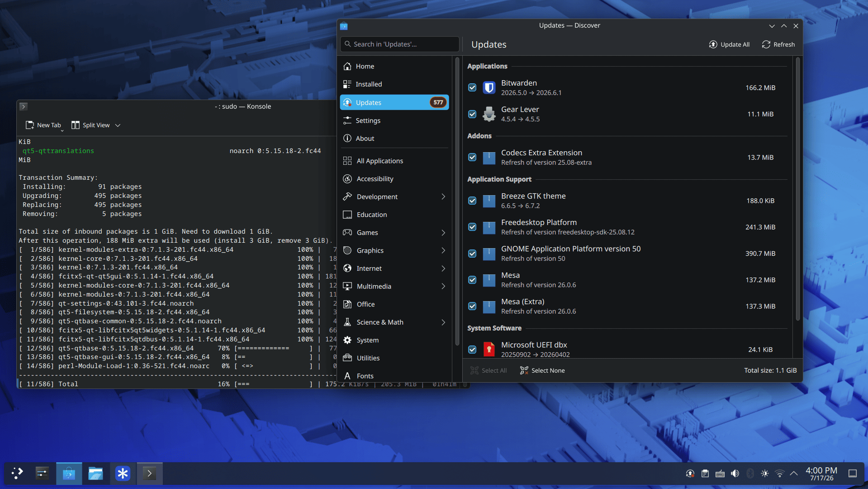Click the Microsoft UEFI dbx icon
The height and width of the screenshot is (489, 868).
coord(489,349)
